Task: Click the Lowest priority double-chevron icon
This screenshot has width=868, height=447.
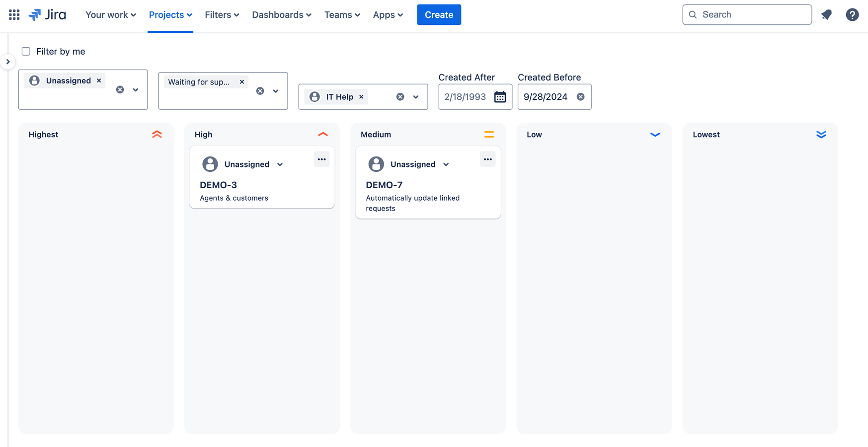Action: coord(821,135)
